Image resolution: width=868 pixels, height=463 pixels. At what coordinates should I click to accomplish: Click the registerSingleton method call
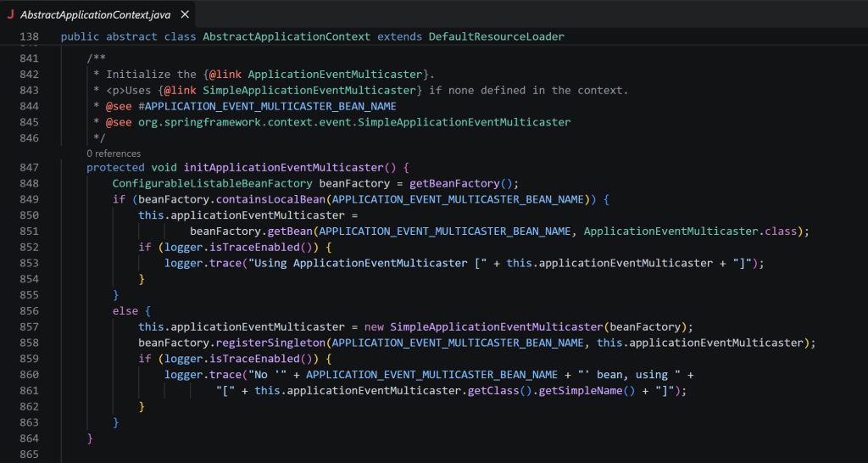click(x=270, y=343)
